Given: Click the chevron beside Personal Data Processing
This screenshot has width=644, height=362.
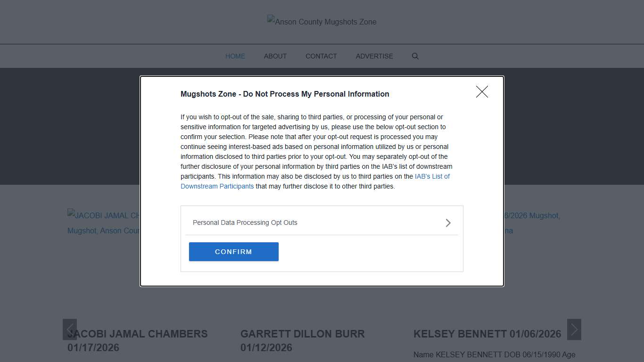Looking at the screenshot, I should 448,223.
